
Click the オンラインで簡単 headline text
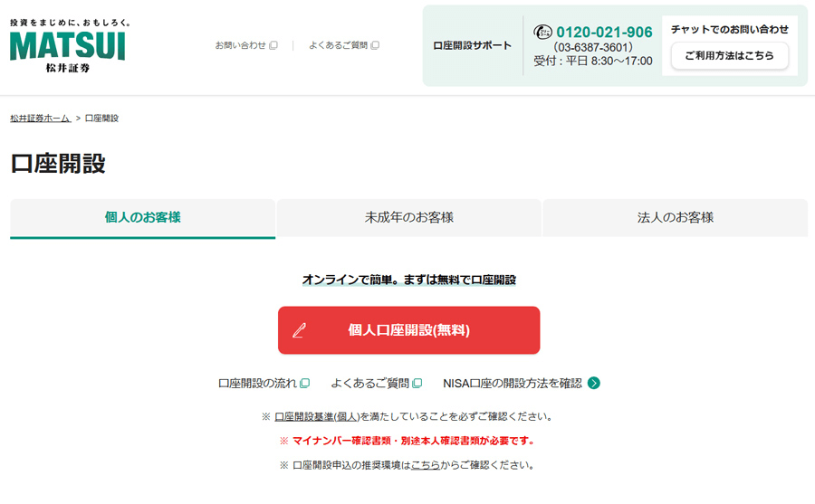(409, 281)
